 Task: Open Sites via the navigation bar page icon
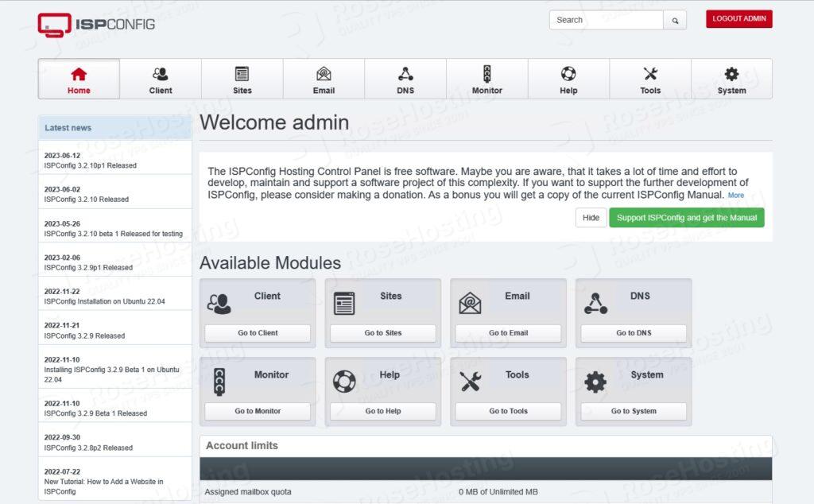pos(242,74)
